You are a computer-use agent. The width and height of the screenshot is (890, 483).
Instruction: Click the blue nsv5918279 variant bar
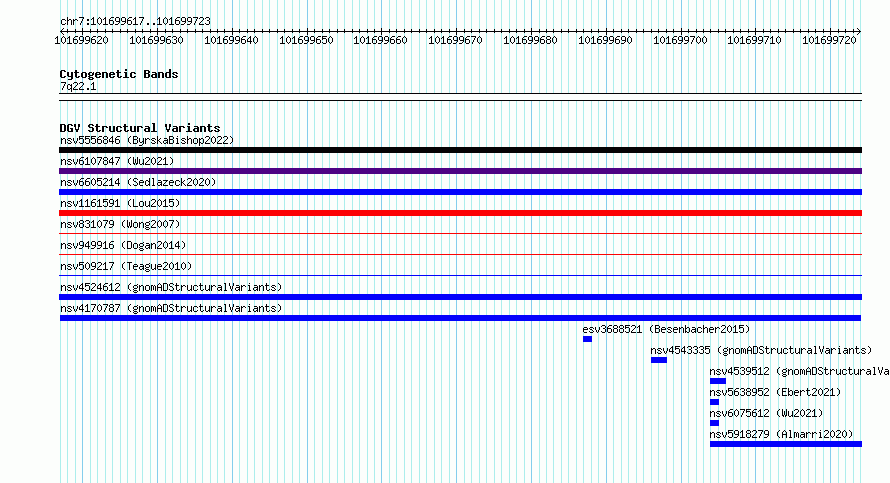click(x=786, y=444)
